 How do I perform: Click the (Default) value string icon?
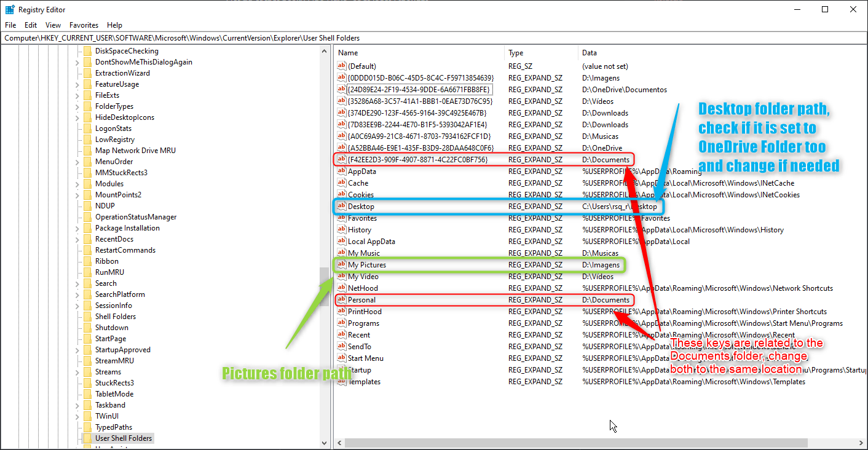(x=342, y=66)
